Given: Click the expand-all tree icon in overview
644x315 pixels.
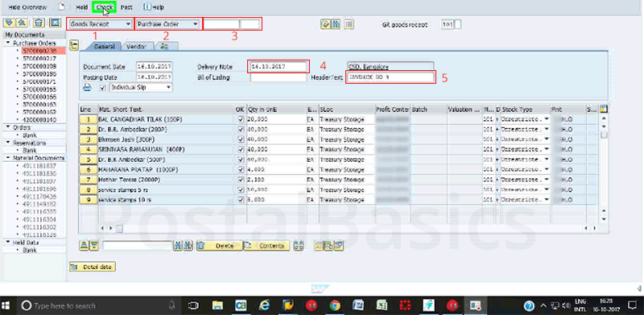Looking at the screenshot, I should 10,23.
